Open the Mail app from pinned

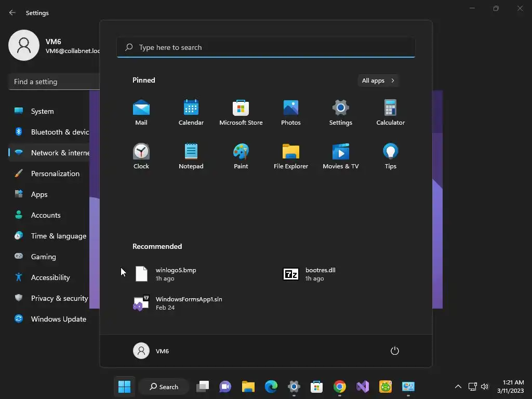(x=141, y=113)
